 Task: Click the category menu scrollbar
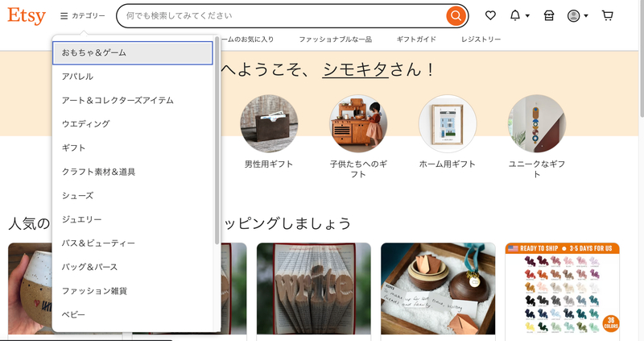pos(217,139)
